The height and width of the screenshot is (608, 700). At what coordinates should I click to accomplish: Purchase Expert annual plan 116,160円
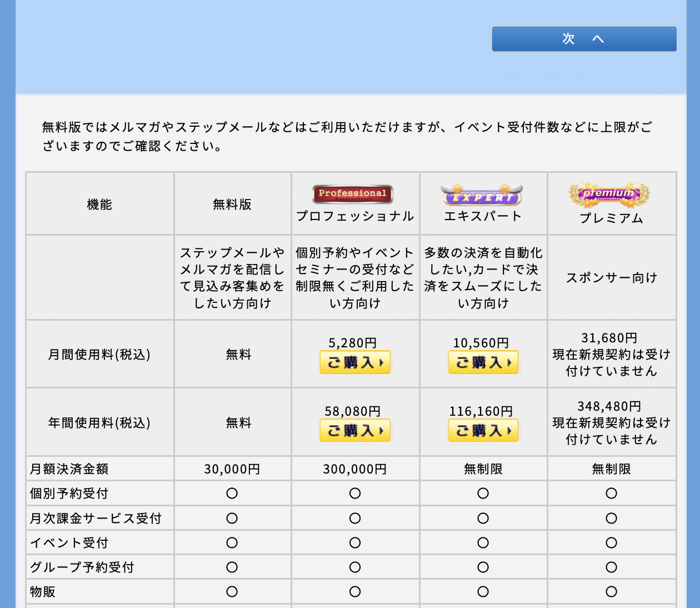[x=483, y=431]
